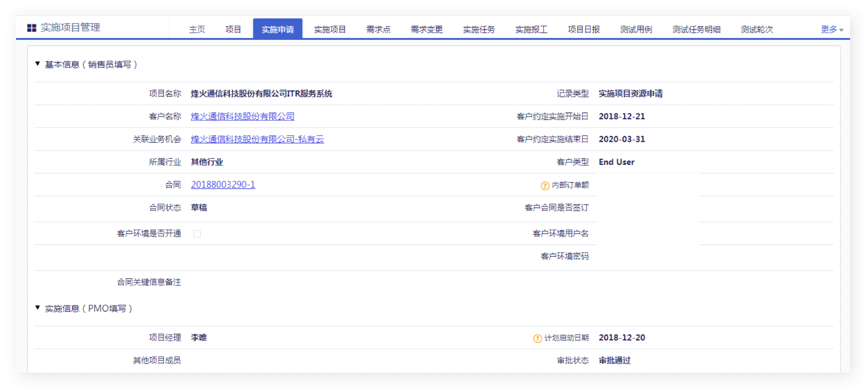Click the 客户类型 value End User

[x=616, y=162]
